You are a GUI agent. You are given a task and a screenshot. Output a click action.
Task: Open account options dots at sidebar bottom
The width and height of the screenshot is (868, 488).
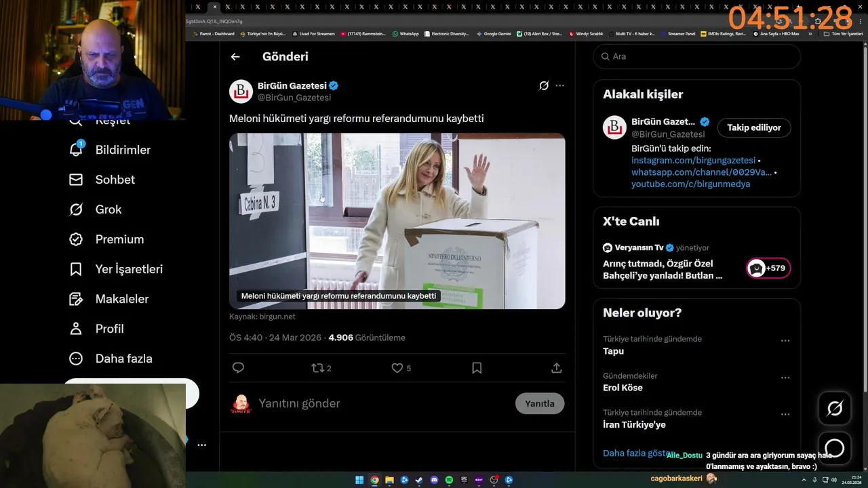point(201,445)
